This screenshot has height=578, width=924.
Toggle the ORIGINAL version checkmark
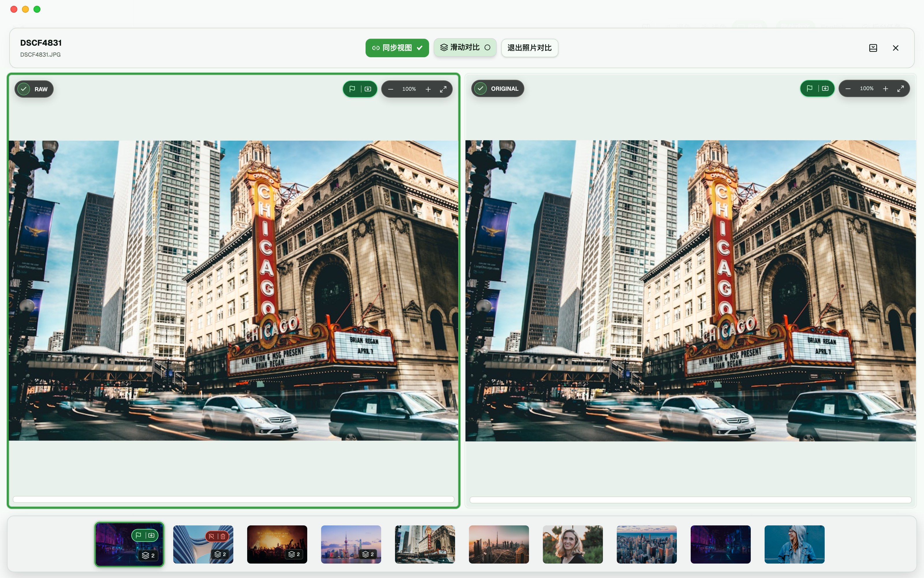click(x=480, y=89)
